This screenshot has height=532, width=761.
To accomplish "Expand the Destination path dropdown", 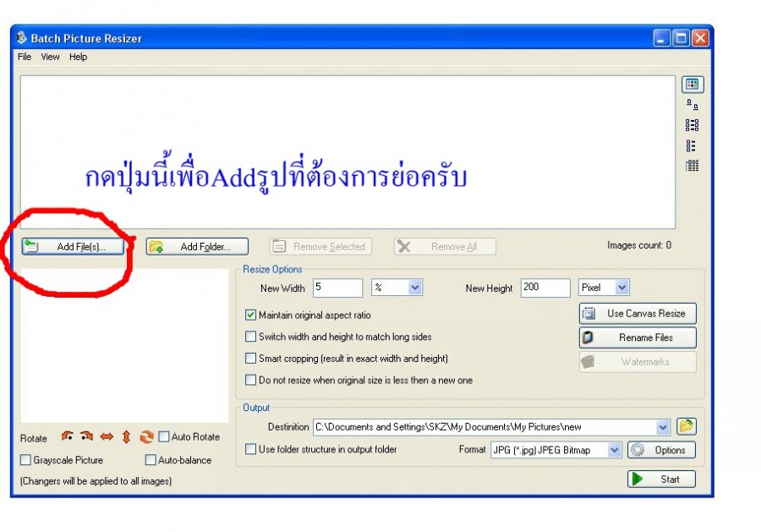I will (663, 427).
